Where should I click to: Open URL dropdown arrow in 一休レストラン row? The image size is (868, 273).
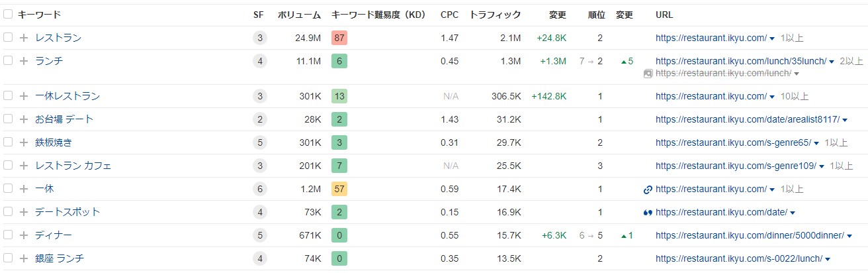[x=772, y=97]
